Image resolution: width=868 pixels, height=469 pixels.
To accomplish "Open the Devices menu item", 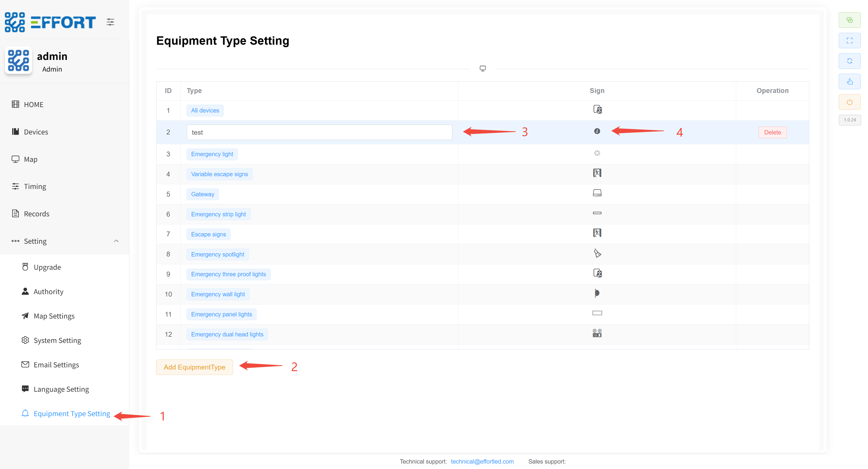I will pyautogui.click(x=36, y=132).
